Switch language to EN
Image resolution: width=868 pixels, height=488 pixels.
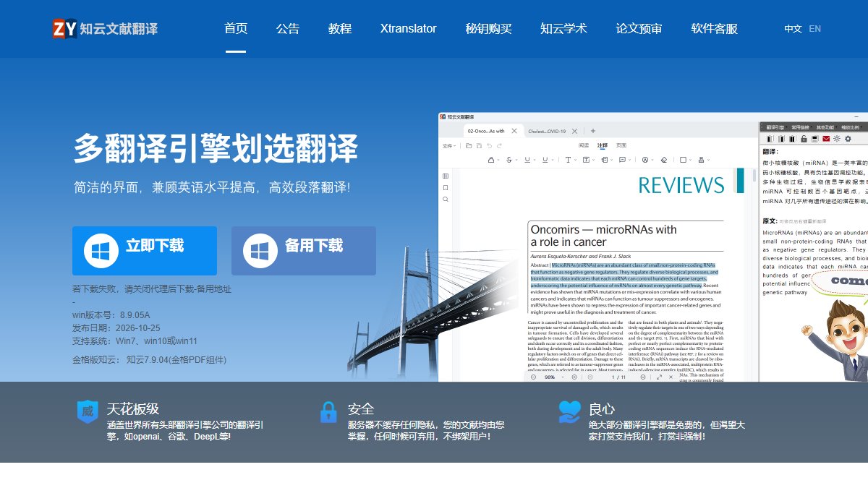815,29
